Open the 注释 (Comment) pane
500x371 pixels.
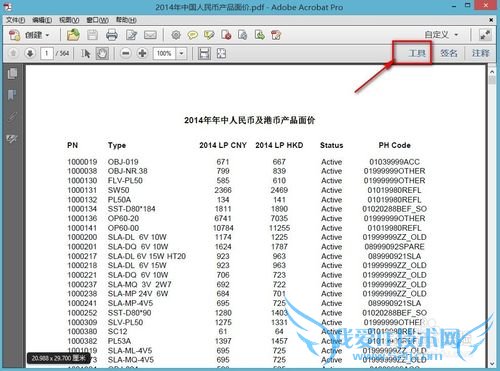[x=480, y=53]
